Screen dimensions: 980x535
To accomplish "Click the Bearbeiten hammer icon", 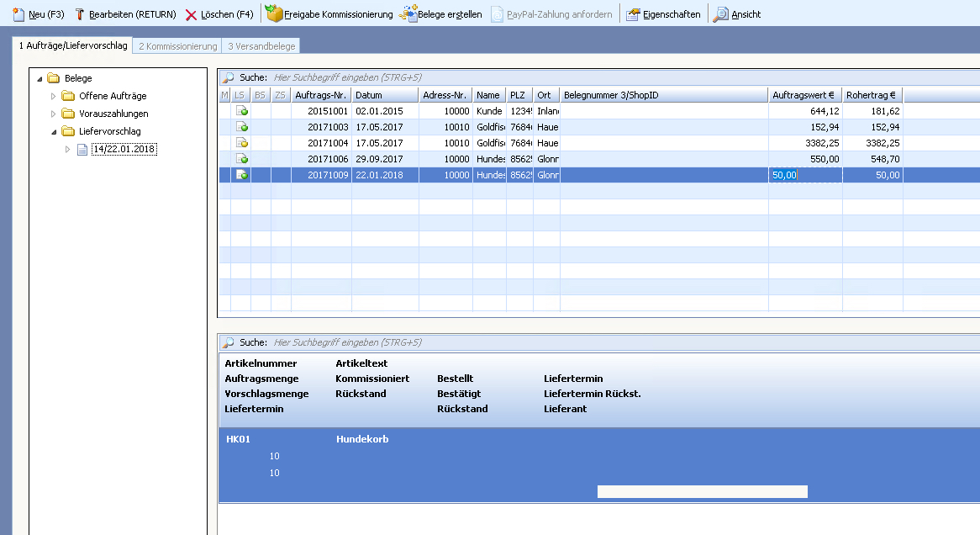I will (x=80, y=14).
